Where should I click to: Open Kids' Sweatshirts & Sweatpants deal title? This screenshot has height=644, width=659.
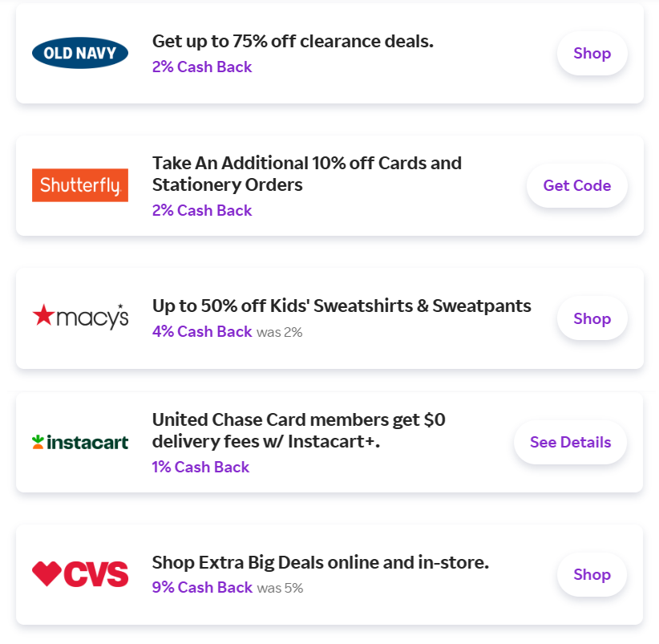[x=342, y=306]
